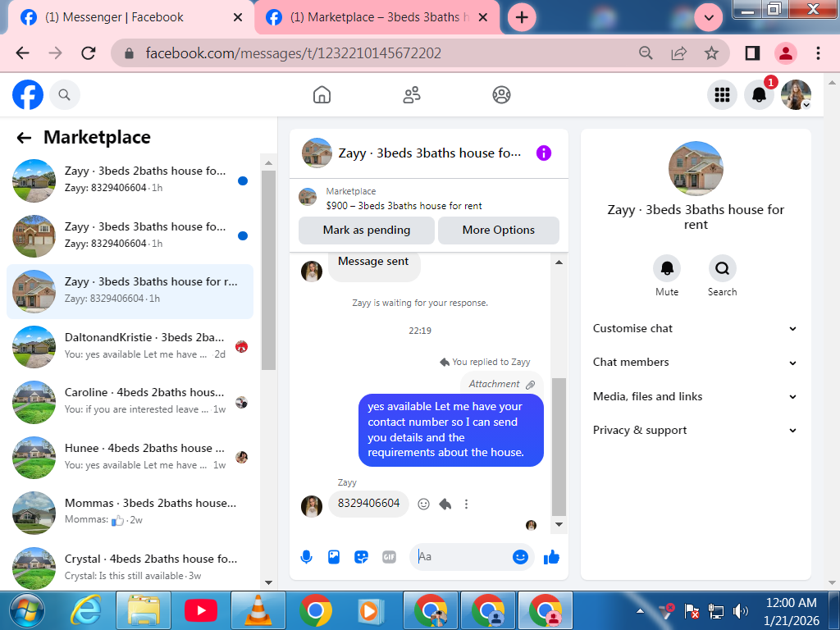Viewport: 840px width, 630px height.
Task: Click the listing thumbnail in right panel
Action: 696,168
